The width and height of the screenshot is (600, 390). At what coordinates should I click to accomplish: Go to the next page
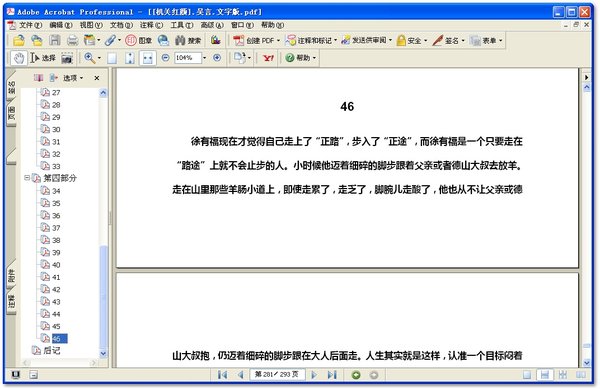coord(314,375)
